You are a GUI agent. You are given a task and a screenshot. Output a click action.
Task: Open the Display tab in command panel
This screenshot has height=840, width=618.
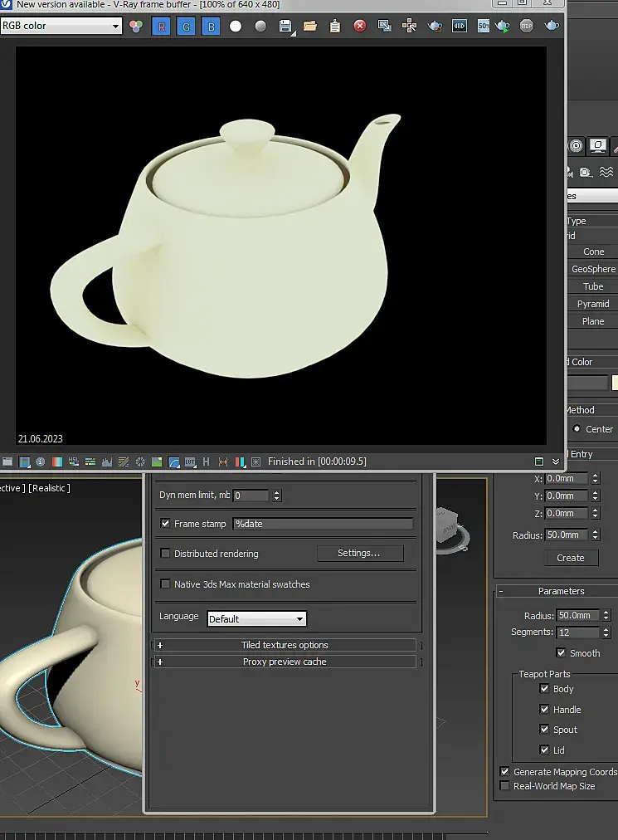tap(597, 146)
